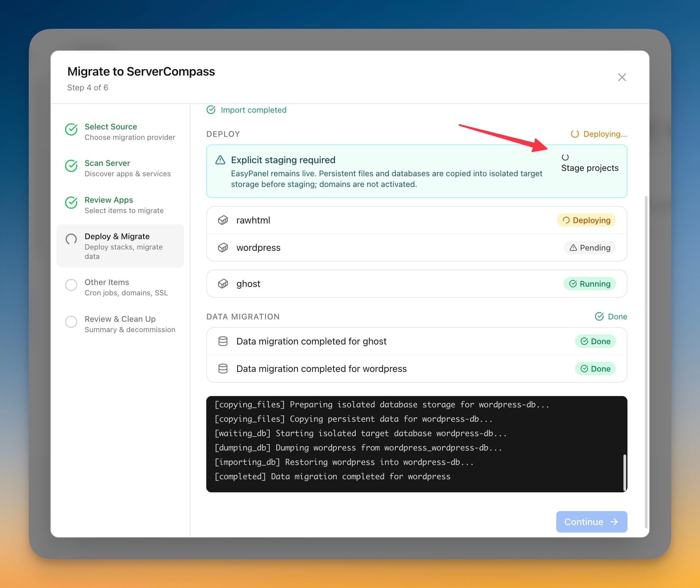This screenshot has width=700, height=588.
Task: Open the Review Apps step
Action: click(120, 205)
